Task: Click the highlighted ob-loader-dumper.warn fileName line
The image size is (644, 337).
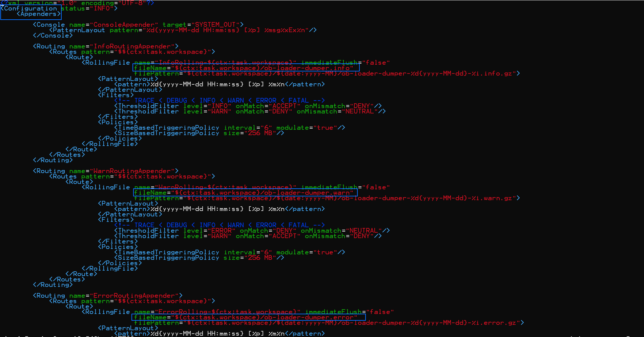Action: click(245, 193)
